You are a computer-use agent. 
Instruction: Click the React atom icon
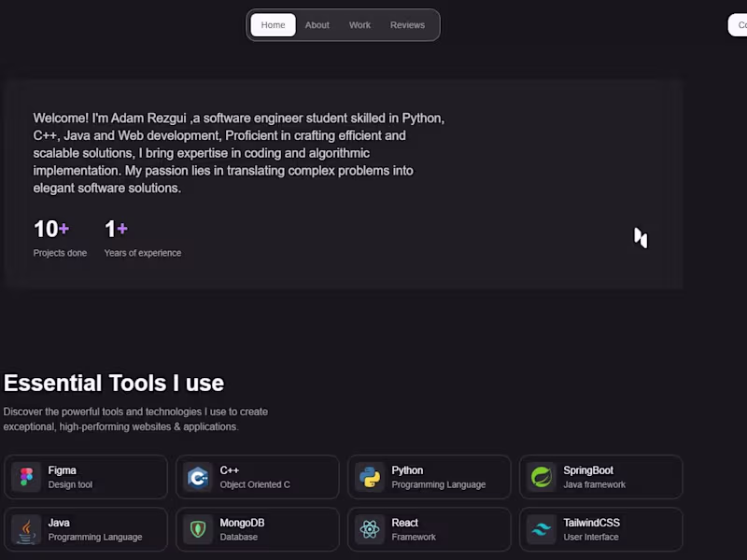[x=370, y=529]
